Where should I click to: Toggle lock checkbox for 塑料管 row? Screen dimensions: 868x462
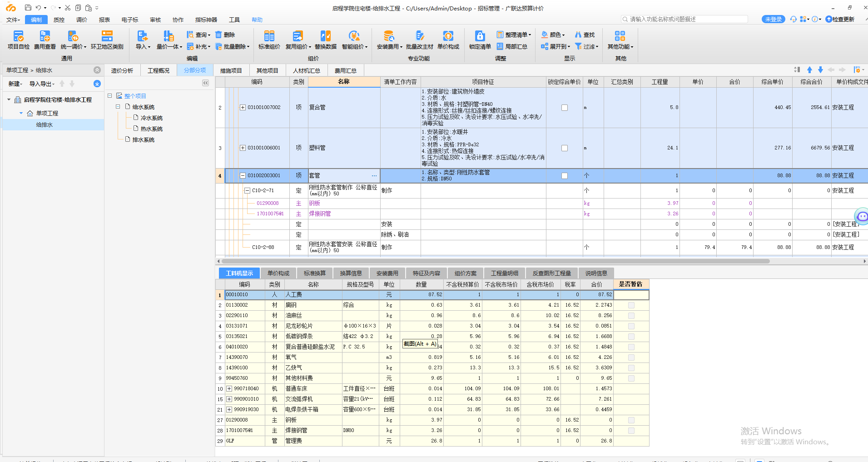tap(564, 148)
